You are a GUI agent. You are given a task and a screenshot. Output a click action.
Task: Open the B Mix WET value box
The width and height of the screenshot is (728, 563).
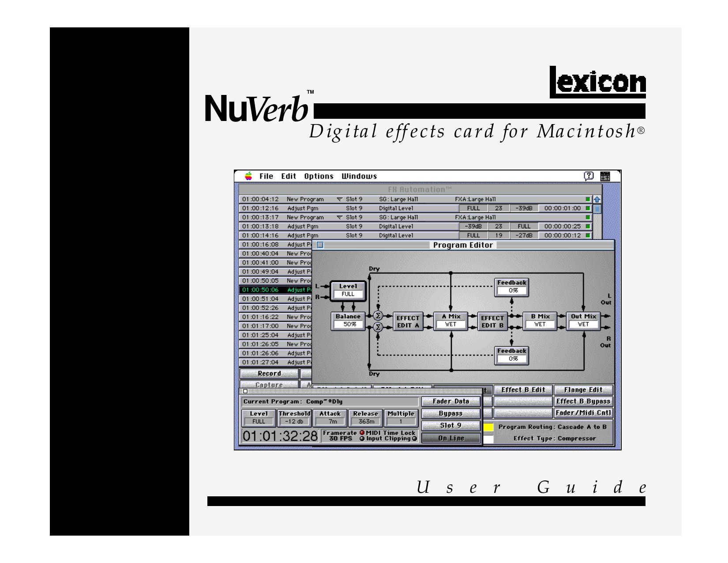[540, 324]
